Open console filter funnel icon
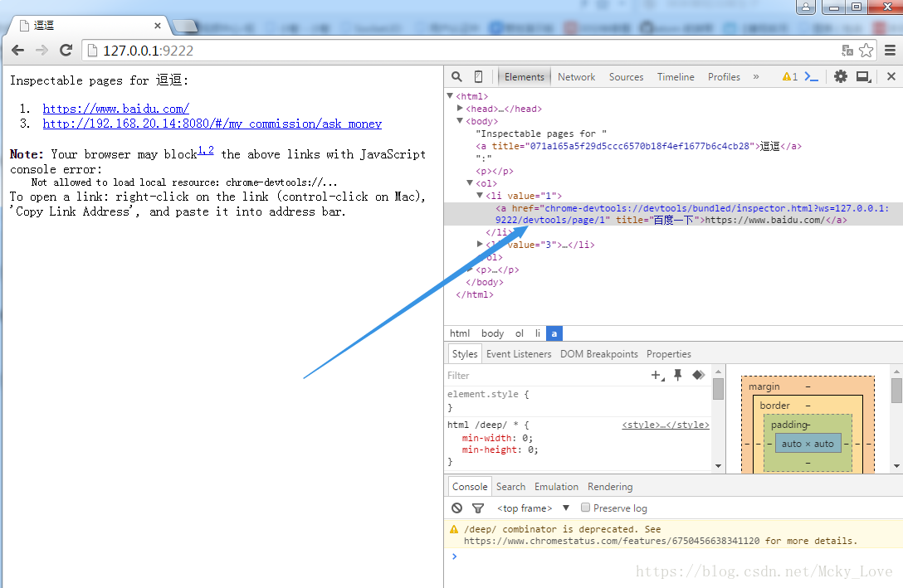 coord(478,508)
